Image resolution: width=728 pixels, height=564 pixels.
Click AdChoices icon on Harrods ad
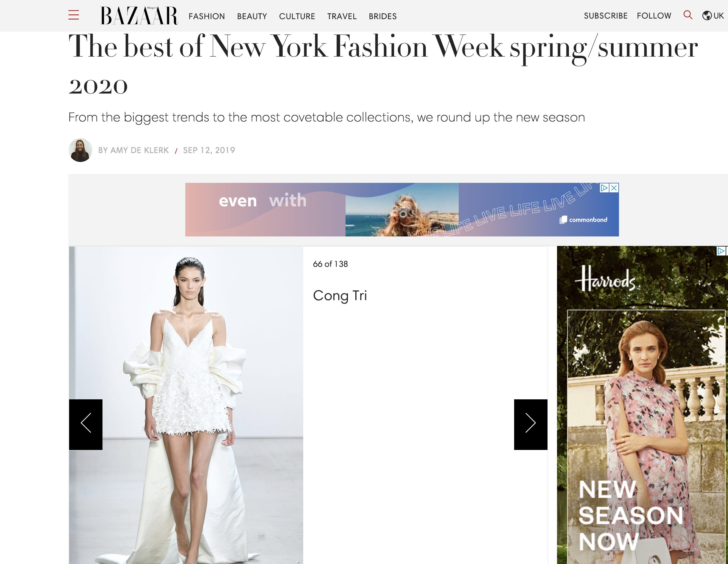[x=721, y=251]
